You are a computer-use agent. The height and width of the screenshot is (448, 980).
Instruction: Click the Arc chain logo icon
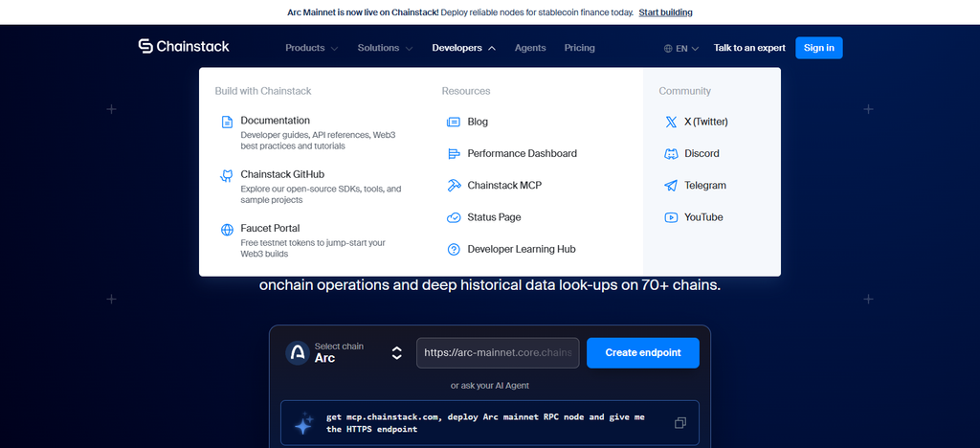click(x=298, y=353)
